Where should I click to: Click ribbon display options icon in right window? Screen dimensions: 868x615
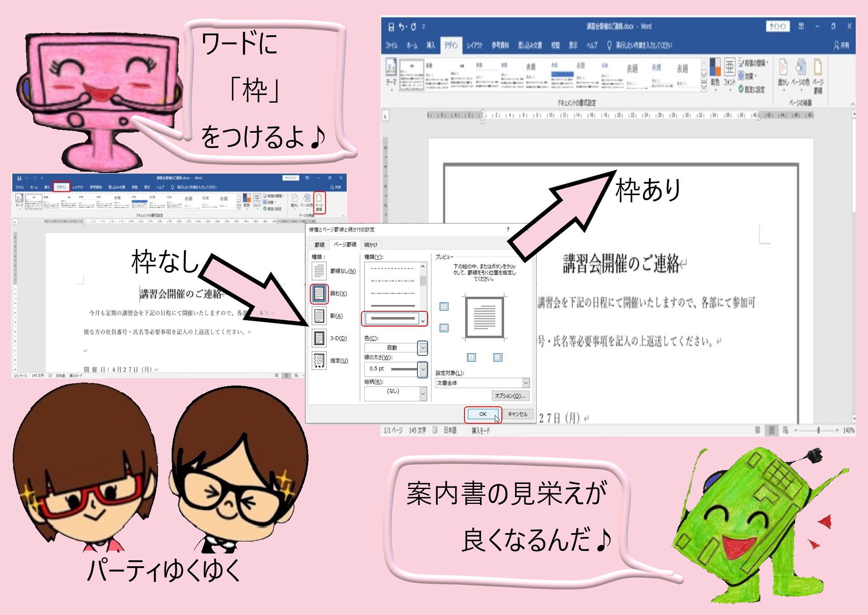pos(801,26)
